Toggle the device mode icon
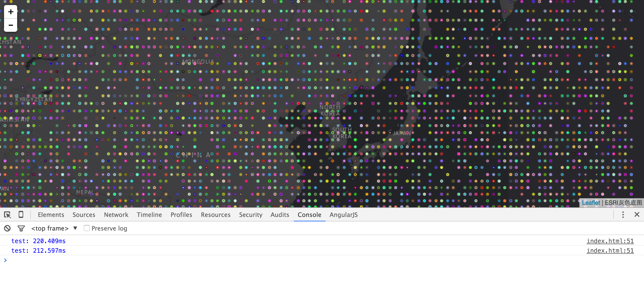The image size is (644, 283). click(x=21, y=215)
